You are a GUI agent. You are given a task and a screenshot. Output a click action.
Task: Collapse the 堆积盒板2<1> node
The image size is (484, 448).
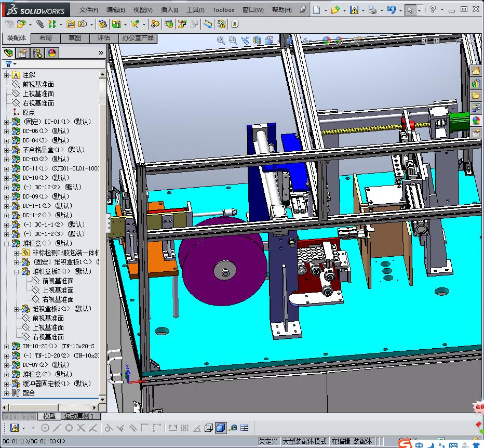point(17,272)
